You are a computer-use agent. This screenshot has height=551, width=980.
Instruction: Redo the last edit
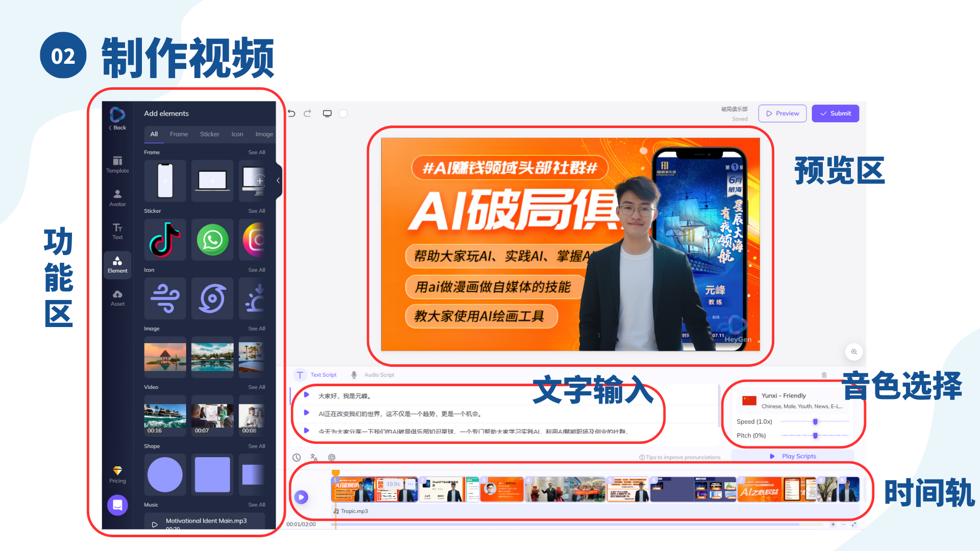tap(307, 113)
